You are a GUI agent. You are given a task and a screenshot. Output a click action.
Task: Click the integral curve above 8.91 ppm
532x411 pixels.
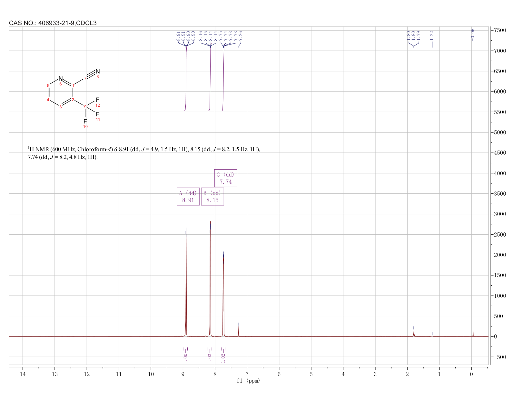pos(186,79)
